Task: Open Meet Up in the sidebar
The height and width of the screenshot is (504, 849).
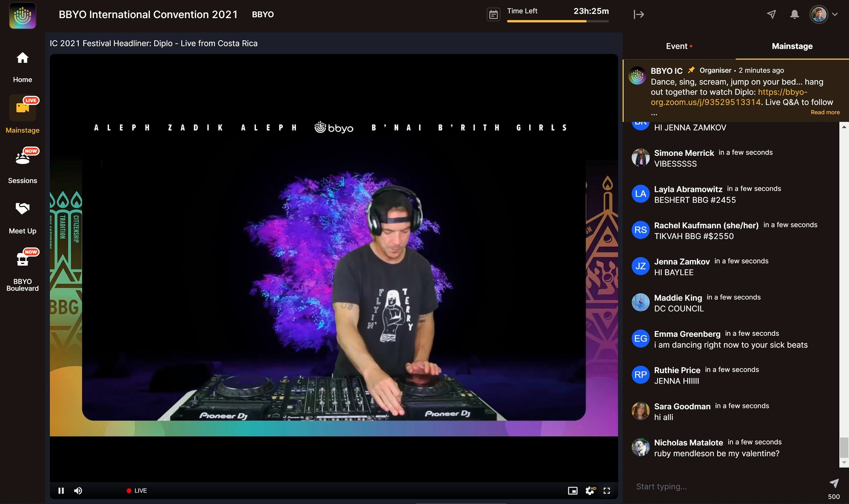Action: pos(23,218)
